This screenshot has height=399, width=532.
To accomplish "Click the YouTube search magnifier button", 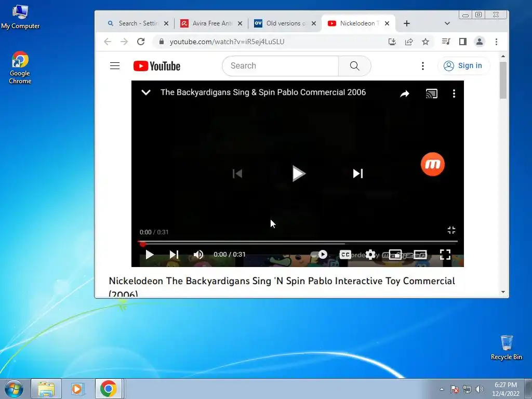I will (x=354, y=66).
